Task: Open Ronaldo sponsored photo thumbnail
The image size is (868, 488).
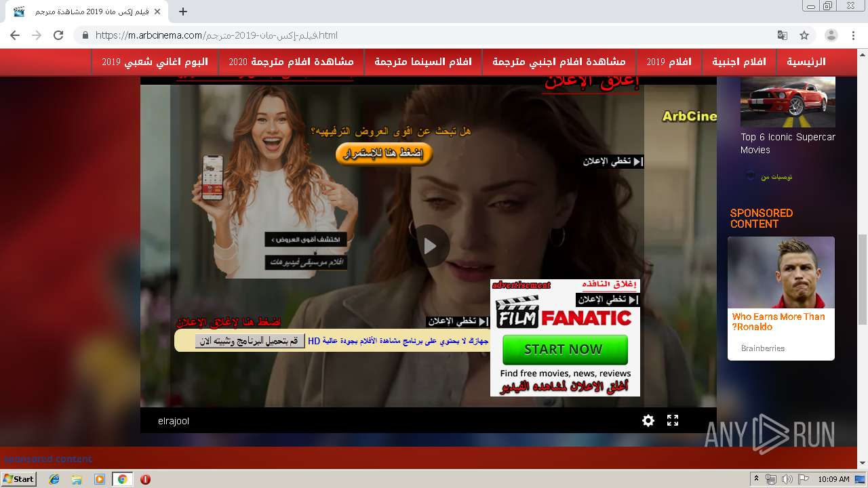Action: [x=781, y=272]
